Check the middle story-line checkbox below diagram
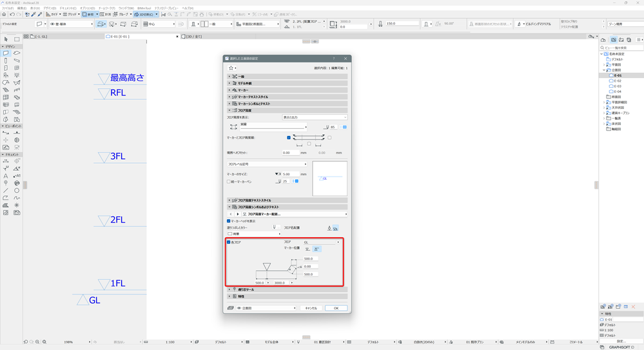The height and width of the screenshot is (350, 644). tap(309, 144)
